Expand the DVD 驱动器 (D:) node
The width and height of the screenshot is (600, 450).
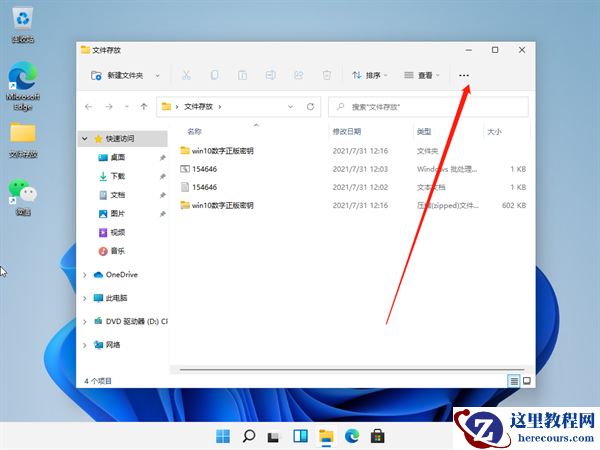click(85, 322)
